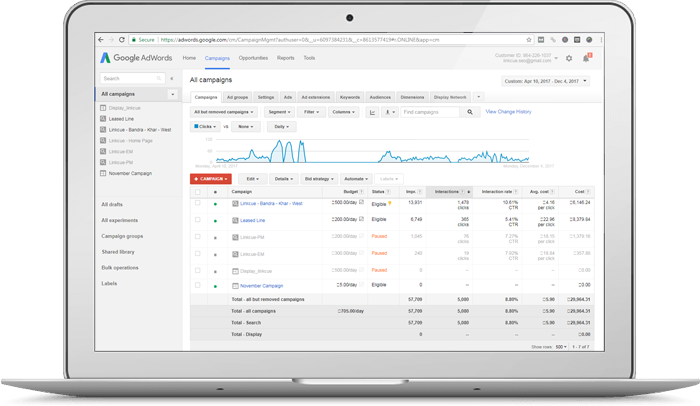Click the status dot for November Campaign row
Viewport: 700px width, 406px height.
tap(215, 286)
